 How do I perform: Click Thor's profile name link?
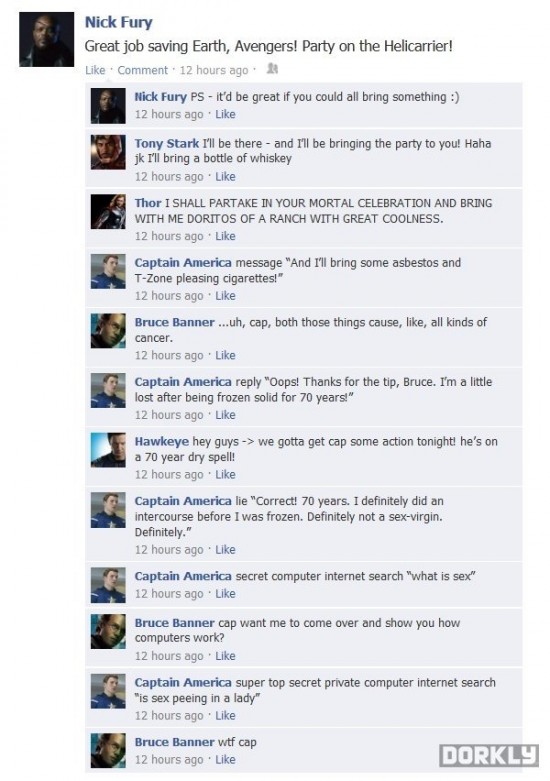(x=147, y=203)
